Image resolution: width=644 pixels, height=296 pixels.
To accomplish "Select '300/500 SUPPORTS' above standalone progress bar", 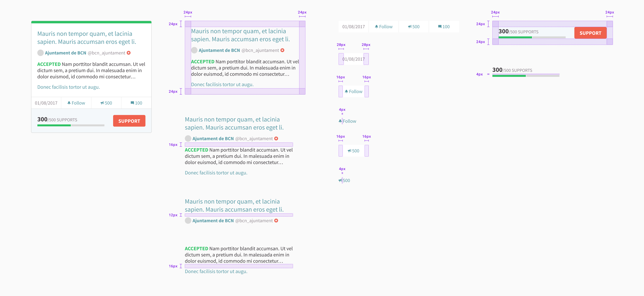I will coord(512,70).
